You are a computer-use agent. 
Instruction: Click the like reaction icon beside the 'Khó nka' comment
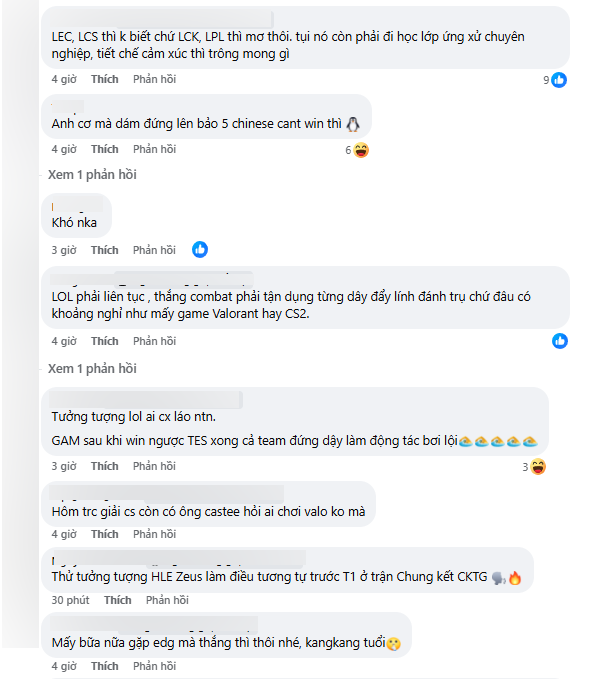tap(200, 250)
